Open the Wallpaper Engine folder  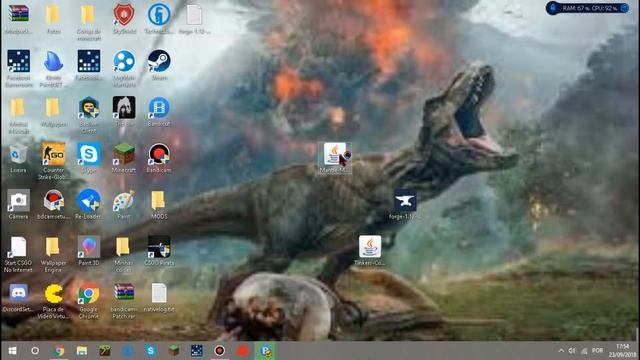coord(53,247)
